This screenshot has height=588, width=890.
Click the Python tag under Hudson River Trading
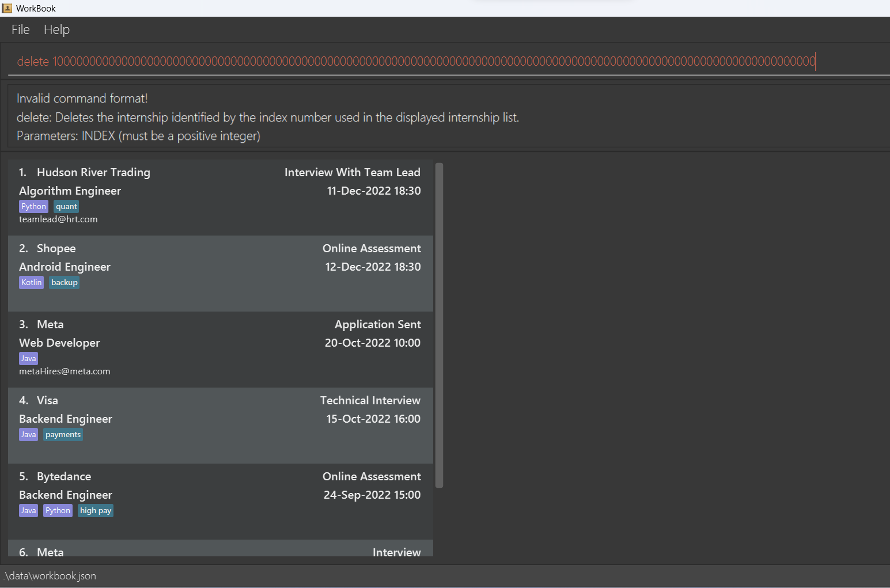(x=33, y=206)
